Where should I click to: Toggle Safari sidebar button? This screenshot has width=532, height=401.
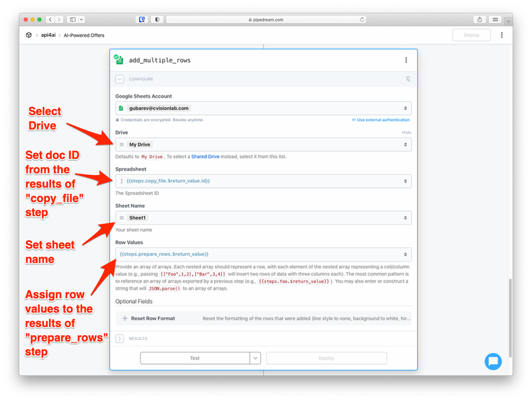point(72,20)
